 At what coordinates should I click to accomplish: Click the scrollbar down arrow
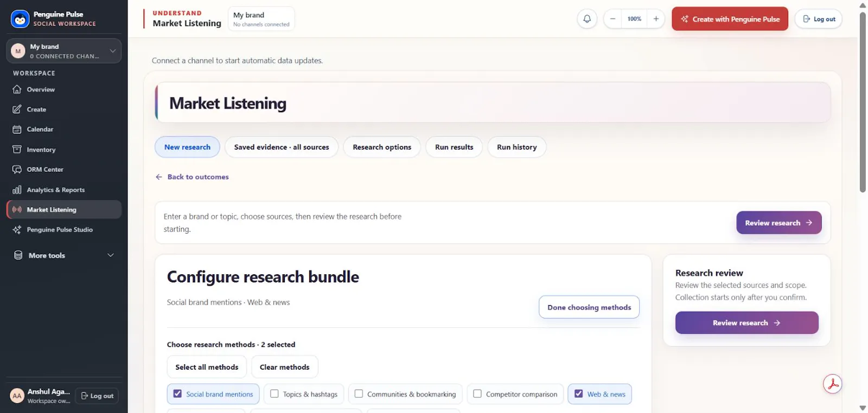[863, 408]
